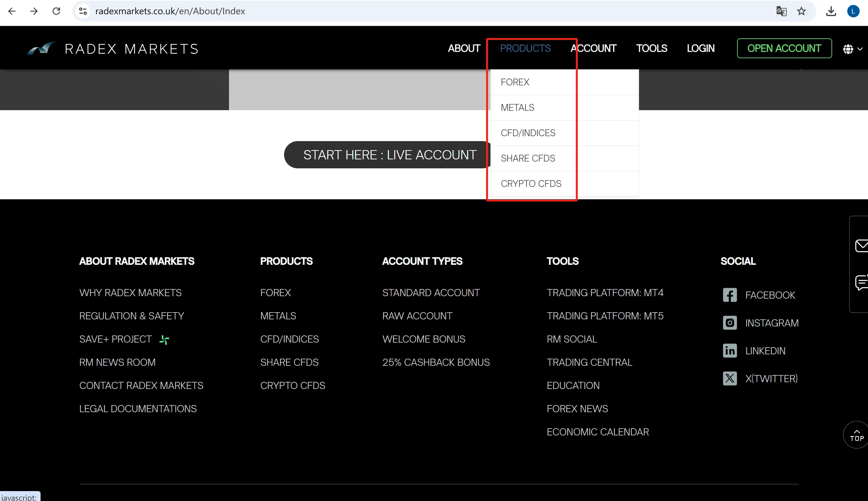Open CONTACT RADEX MARKETS footer link
The height and width of the screenshot is (501, 868).
pyautogui.click(x=141, y=386)
